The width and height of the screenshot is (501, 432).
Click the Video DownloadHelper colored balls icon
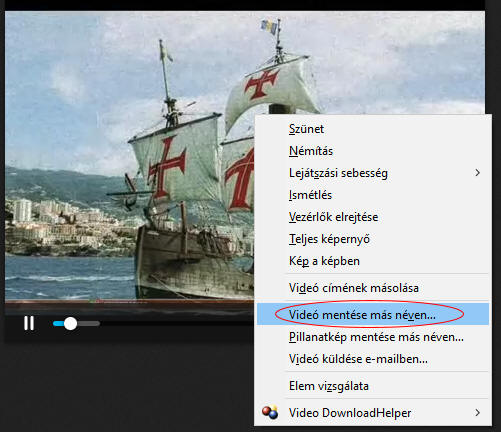(x=270, y=413)
